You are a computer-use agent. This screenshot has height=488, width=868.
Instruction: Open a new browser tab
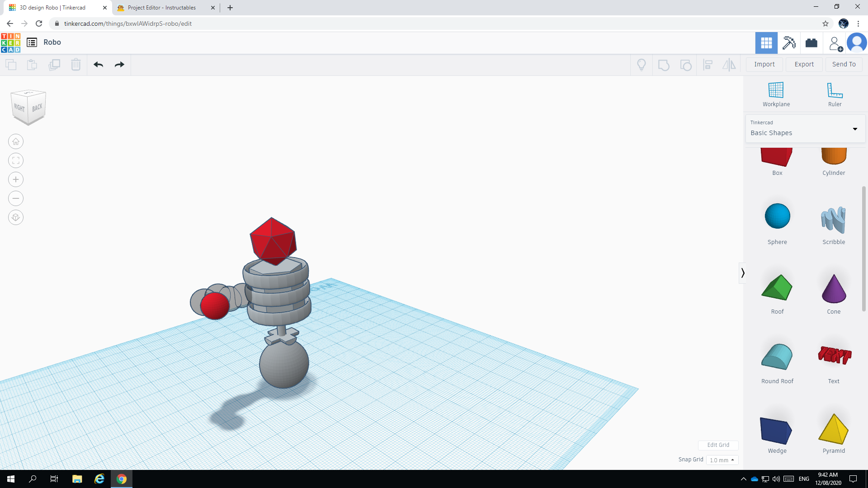230,8
